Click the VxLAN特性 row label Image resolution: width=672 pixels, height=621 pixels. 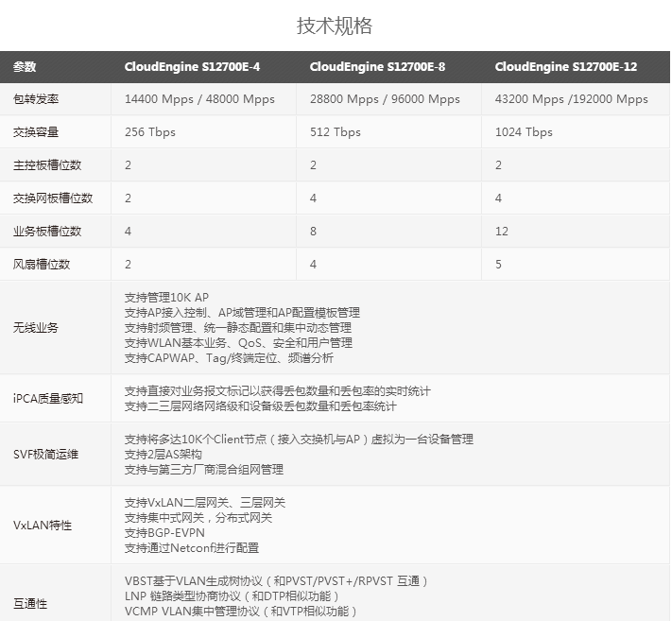[42, 525]
